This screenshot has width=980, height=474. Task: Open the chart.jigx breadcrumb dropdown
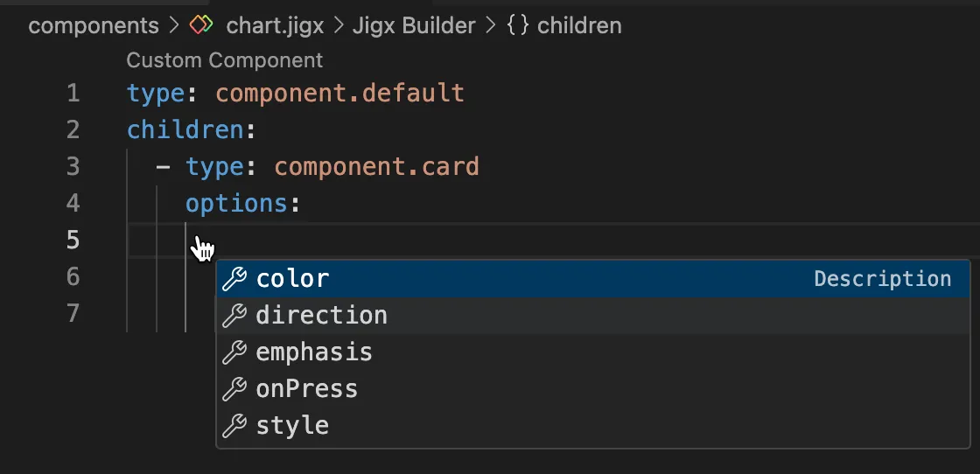coord(275,25)
